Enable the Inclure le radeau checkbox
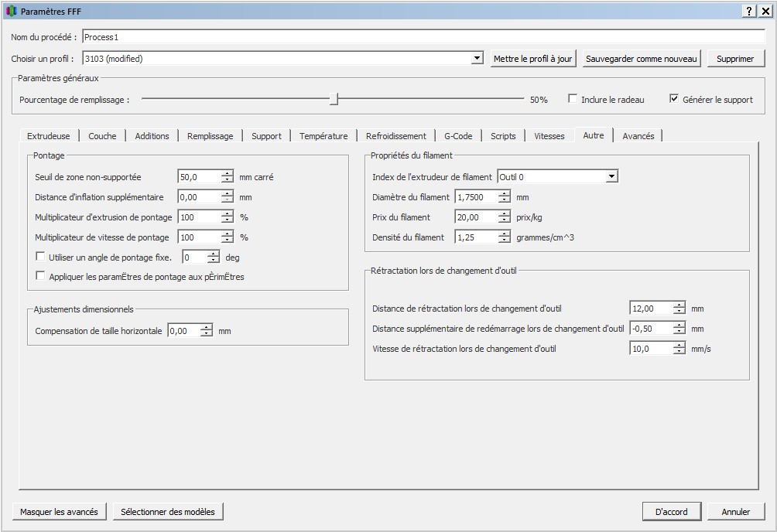Image resolution: width=777 pixels, height=532 pixels. click(x=573, y=99)
